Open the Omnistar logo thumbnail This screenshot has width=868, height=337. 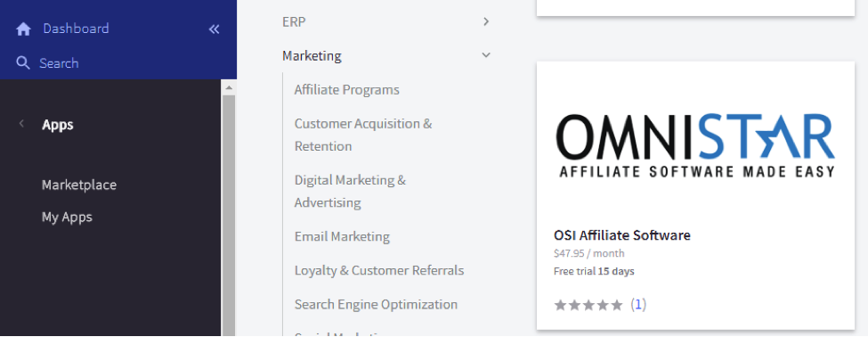tap(695, 145)
